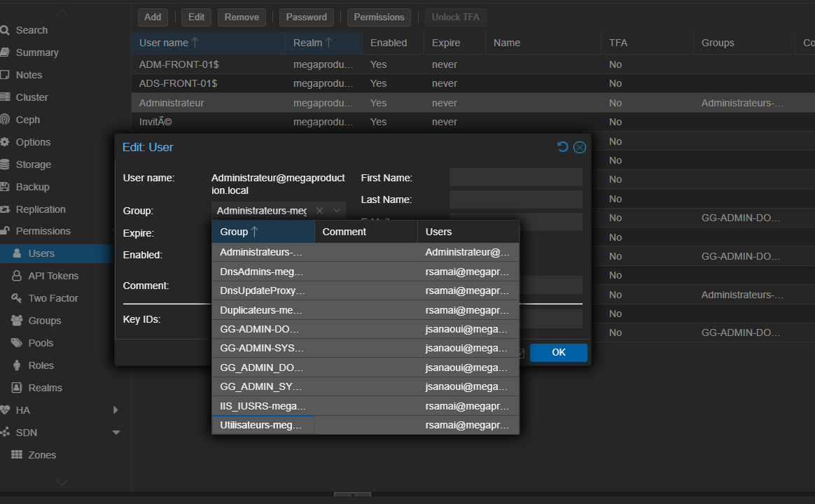The width and height of the screenshot is (815, 504).
Task: Click the Backup floppy disk icon
Action: [5, 187]
